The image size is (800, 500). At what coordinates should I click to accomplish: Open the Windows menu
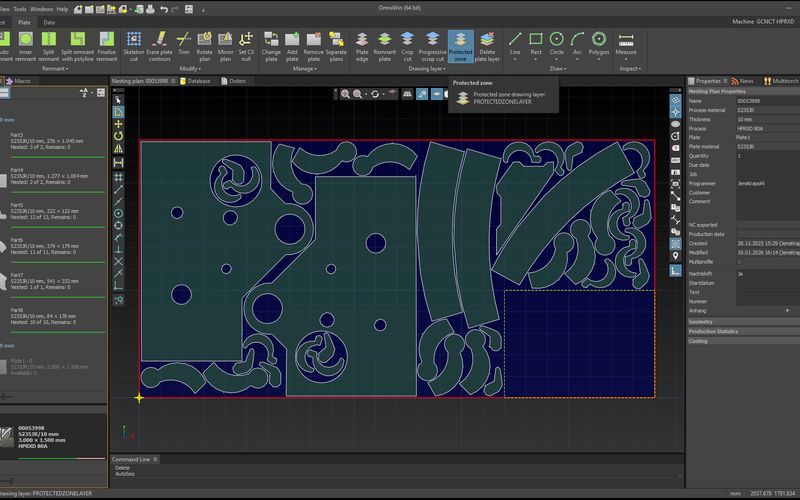pos(41,9)
